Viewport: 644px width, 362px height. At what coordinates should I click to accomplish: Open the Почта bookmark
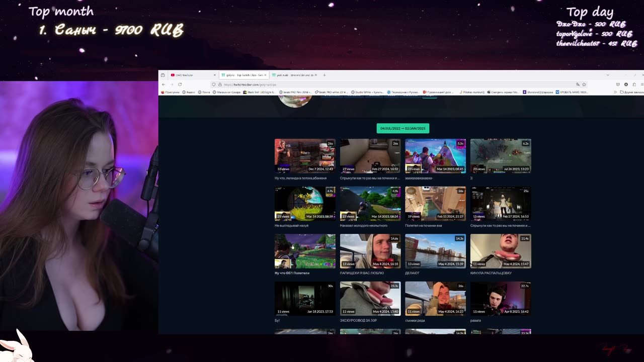tap(204, 92)
